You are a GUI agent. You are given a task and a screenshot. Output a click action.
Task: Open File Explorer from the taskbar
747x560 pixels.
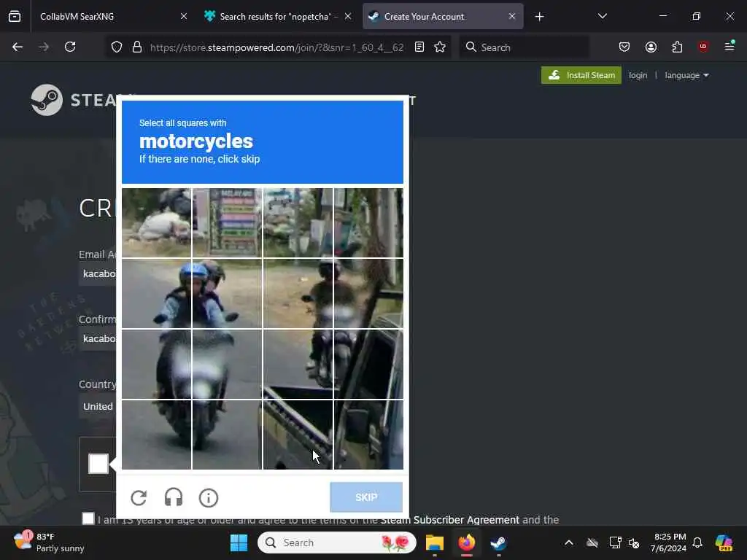(x=435, y=542)
